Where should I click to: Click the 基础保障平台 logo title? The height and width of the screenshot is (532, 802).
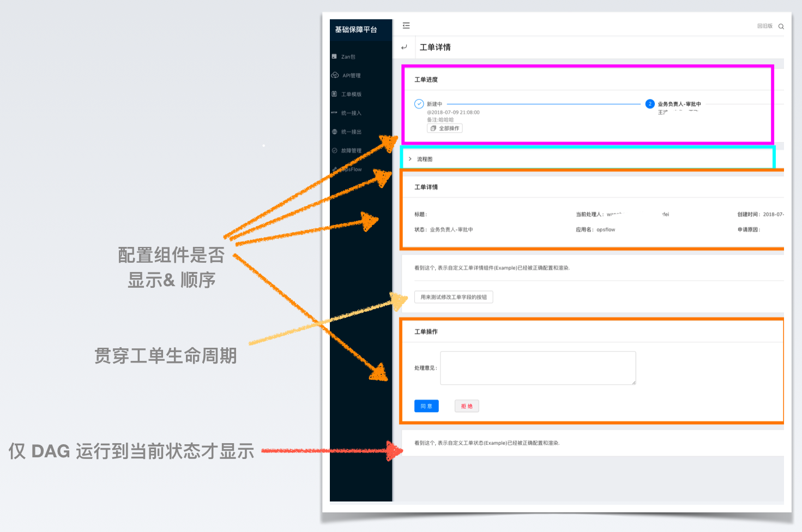click(x=356, y=29)
